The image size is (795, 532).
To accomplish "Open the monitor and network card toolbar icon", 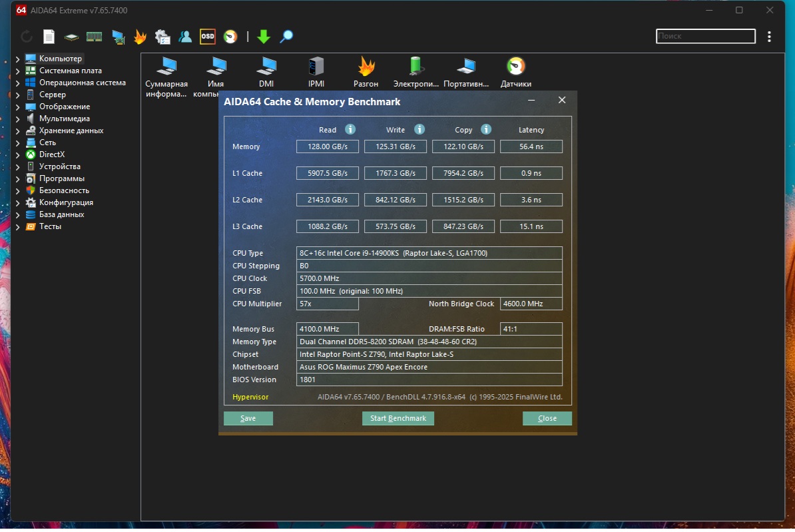I will click(x=118, y=37).
